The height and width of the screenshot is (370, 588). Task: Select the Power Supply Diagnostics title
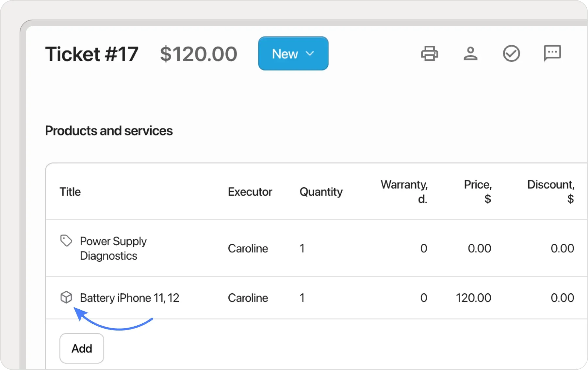113,248
